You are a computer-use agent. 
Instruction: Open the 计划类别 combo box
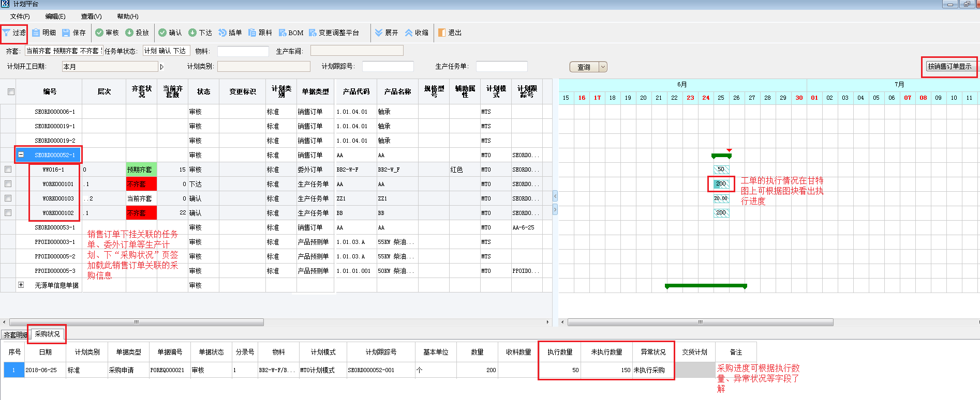[263, 66]
